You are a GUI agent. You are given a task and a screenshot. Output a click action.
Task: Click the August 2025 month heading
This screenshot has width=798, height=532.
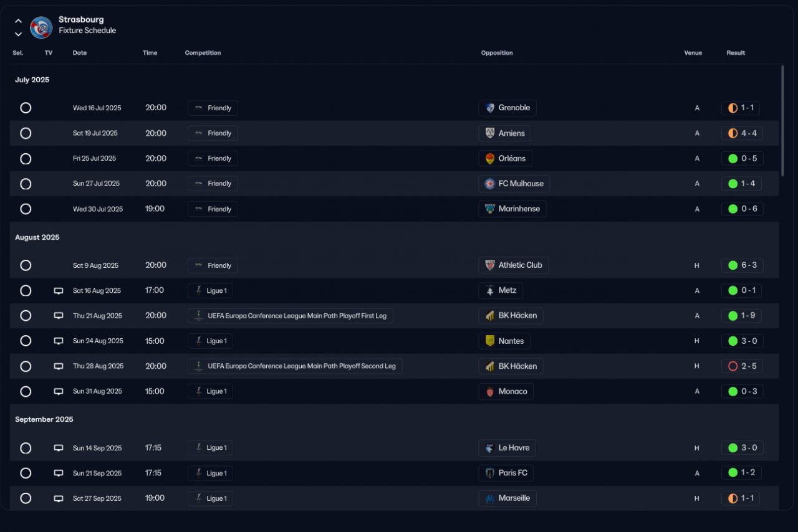point(37,237)
